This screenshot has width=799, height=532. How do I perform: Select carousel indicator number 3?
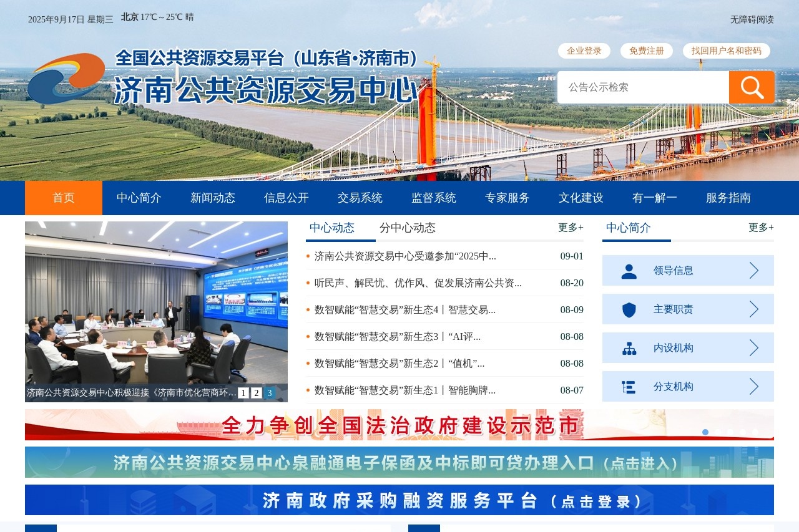pyautogui.click(x=268, y=393)
